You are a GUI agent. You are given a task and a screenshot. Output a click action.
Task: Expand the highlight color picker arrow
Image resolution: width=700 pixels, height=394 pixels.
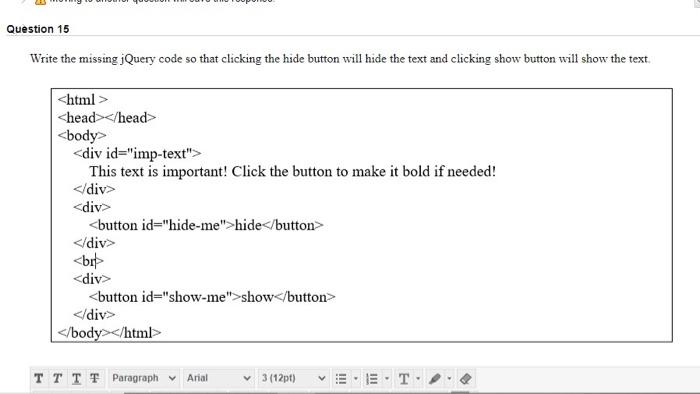coord(449,379)
